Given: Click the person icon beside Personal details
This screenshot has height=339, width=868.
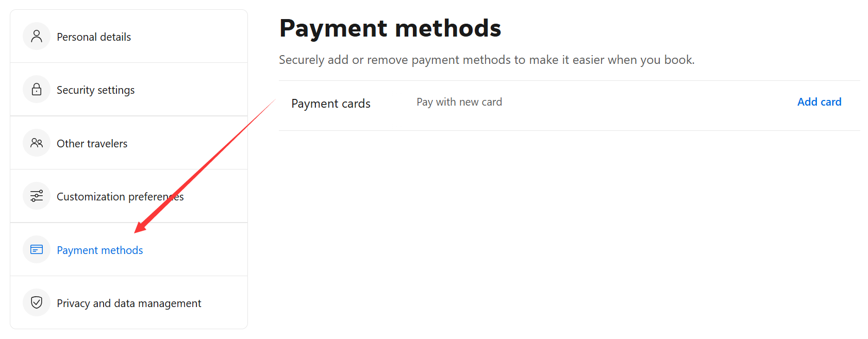Looking at the screenshot, I should (x=37, y=36).
